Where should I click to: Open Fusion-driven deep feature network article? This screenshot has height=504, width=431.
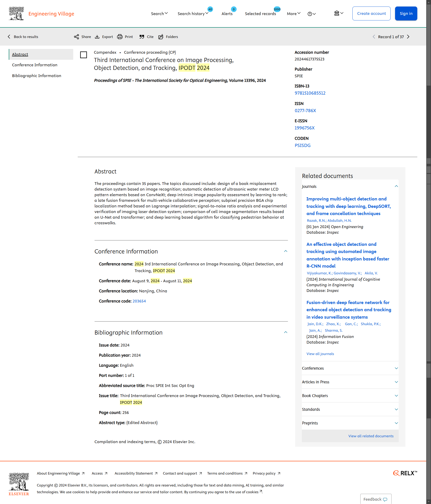(349, 310)
